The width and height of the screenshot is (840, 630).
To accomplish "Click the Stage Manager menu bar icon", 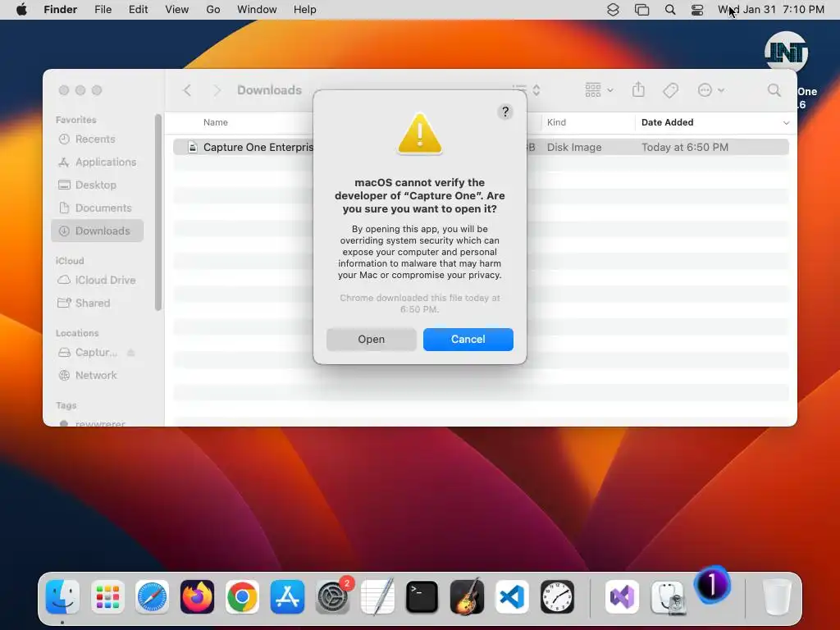I will tap(641, 10).
